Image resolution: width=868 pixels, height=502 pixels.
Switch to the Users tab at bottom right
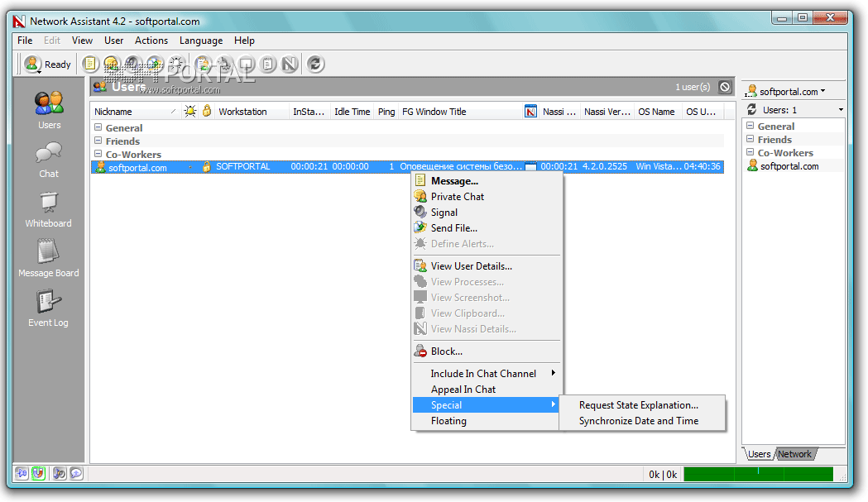(x=759, y=454)
